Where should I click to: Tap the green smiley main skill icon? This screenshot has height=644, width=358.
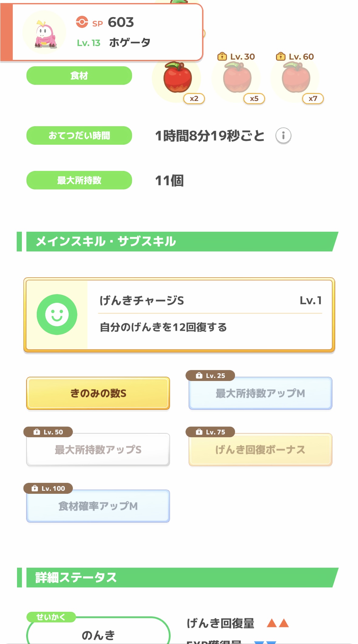click(x=57, y=314)
